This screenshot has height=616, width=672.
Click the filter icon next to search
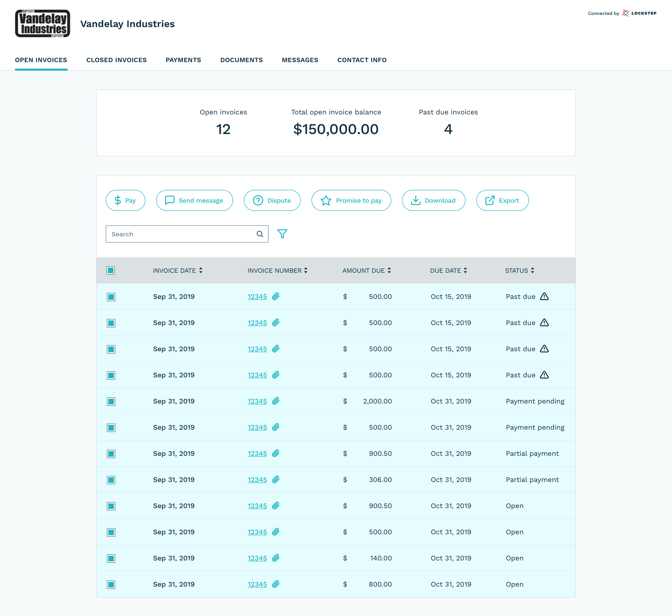tap(282, 234)
